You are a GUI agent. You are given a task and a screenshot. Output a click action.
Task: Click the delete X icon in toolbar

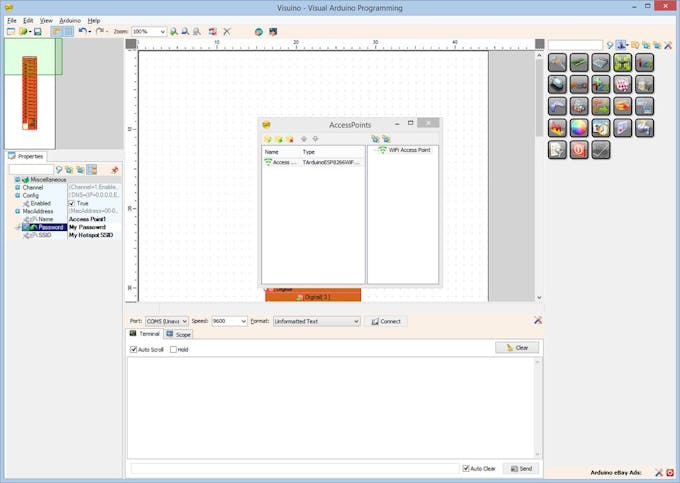tap(227, 32)
